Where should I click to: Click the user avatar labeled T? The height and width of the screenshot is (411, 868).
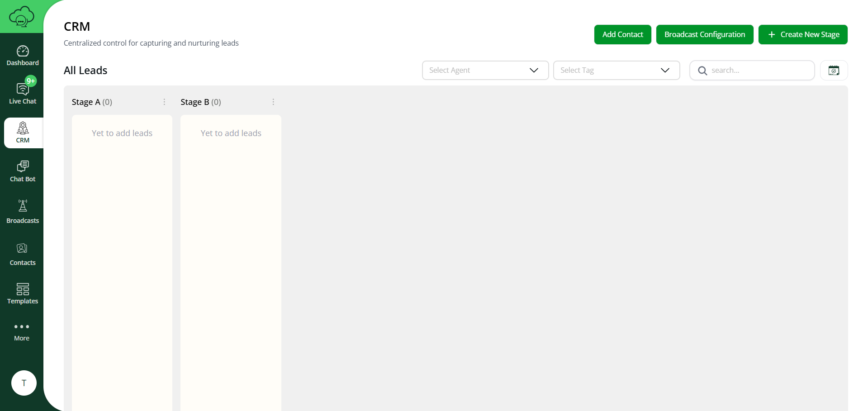click(24, 383)
